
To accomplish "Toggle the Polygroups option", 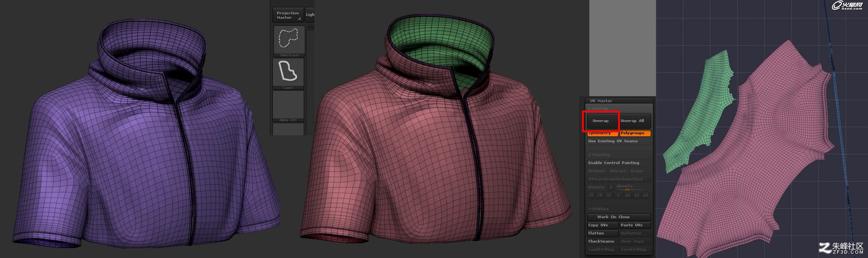I will click(635, 133).
